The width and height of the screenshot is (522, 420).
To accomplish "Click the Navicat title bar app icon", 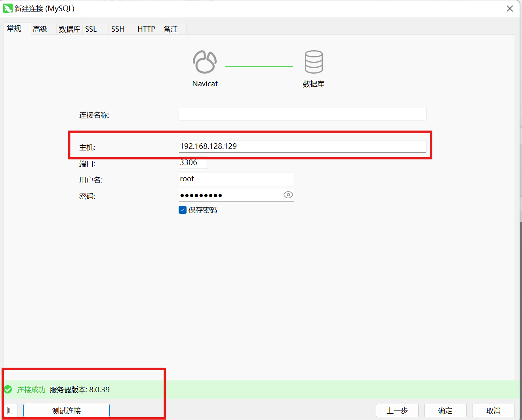I will tap(8, 8).
